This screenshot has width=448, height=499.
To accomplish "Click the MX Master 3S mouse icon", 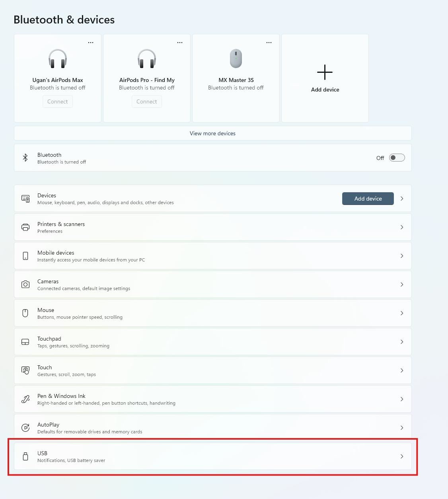I will coord(236,58).
